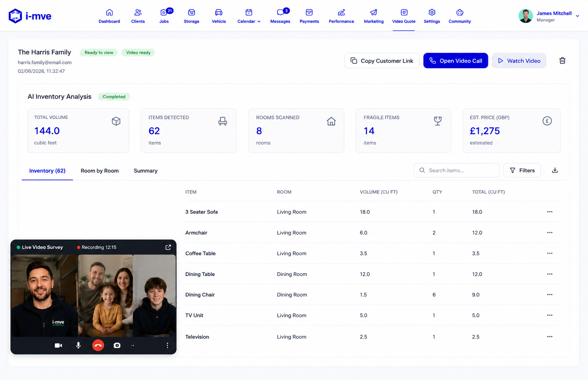Click the surveyor's video tile

coord(44,296)
